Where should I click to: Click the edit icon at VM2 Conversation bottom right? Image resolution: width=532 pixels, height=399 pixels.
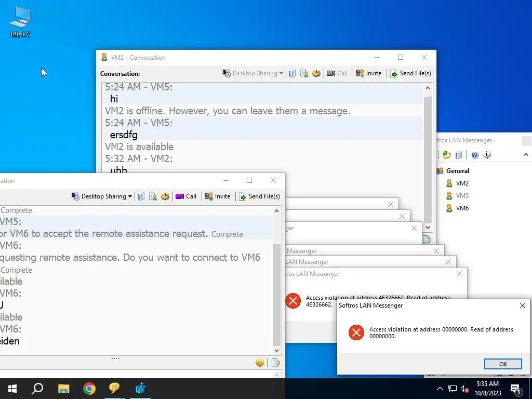coord(427,239)
